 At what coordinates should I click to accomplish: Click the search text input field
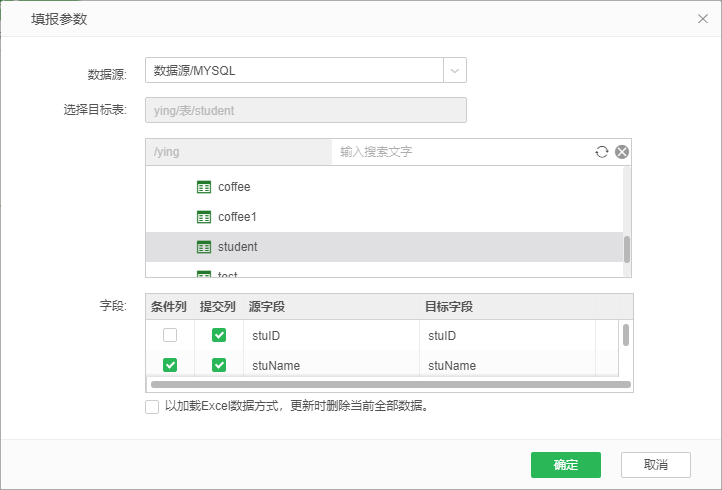pos(460,152)
